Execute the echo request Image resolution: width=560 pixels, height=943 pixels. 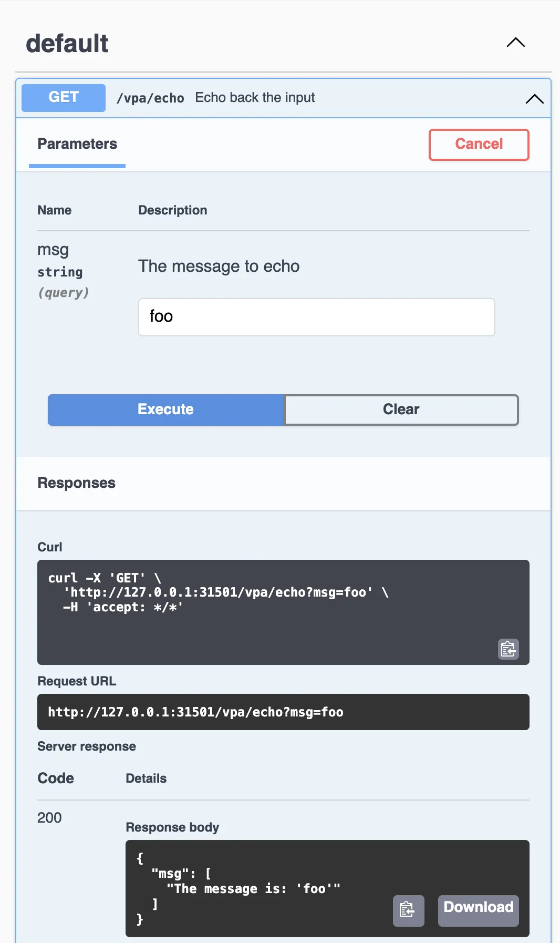(x=166, y=409)
